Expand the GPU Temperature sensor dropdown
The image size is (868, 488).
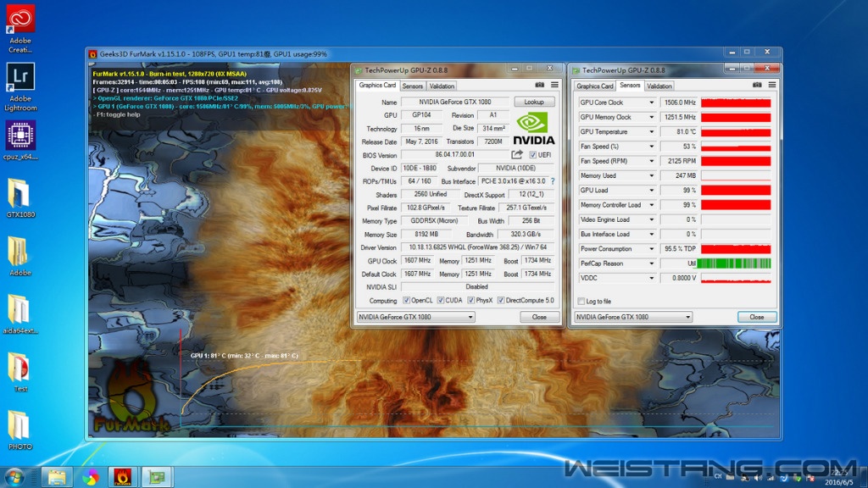pos(651,131)
